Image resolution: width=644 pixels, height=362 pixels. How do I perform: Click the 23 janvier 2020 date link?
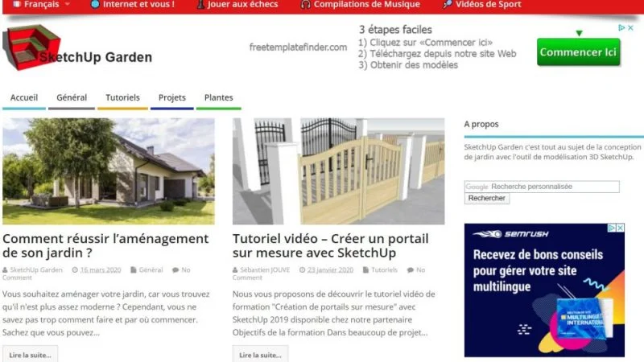pos(330,269)
